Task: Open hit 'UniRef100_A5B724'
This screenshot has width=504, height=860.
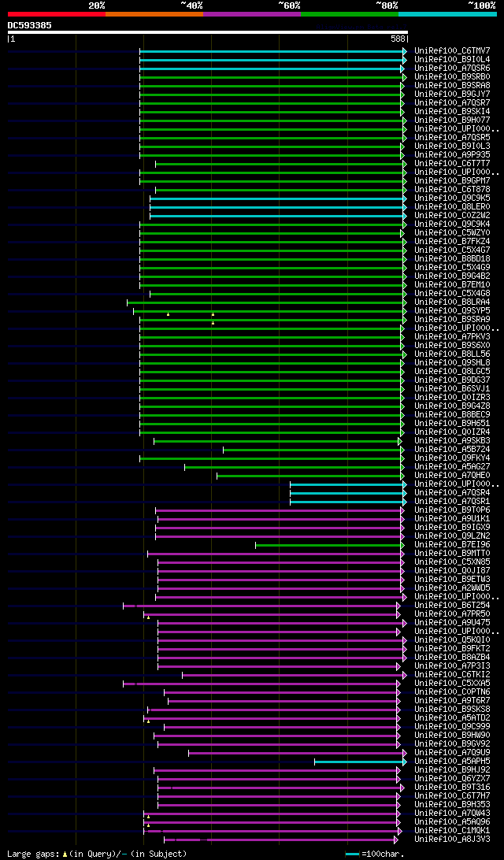Action: pos(452,450)
